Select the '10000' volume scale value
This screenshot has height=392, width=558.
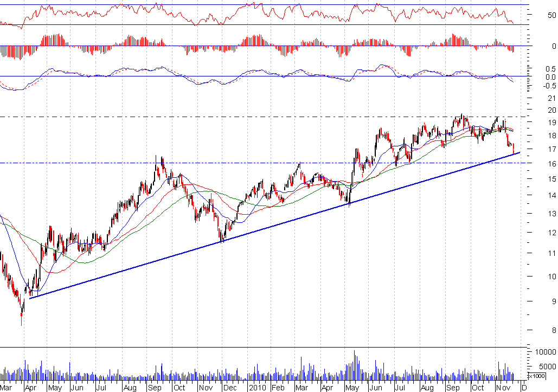point(546,352)
